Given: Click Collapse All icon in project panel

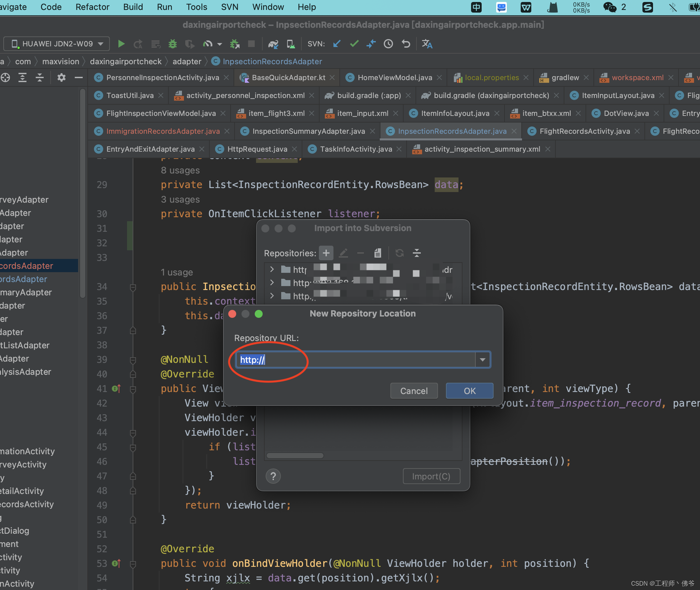Looking at the screenshot, I should 40,77.
